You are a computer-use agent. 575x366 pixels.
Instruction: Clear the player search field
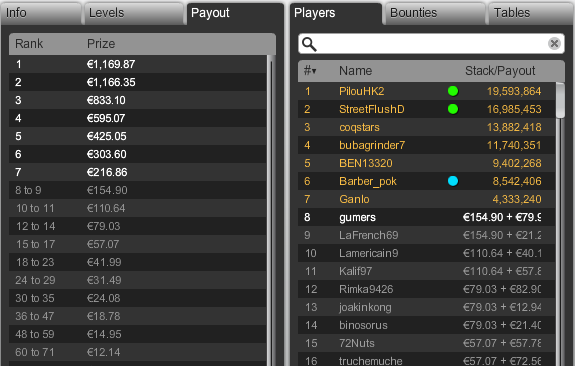point(554,44)
